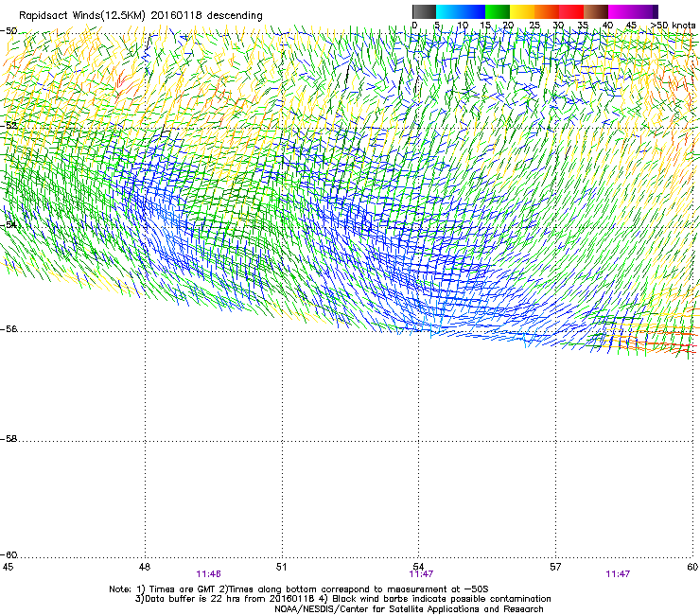The image size is (700, 615).
Task: Pick the brown 35-40 knots color segment
Action: [596, 11]
